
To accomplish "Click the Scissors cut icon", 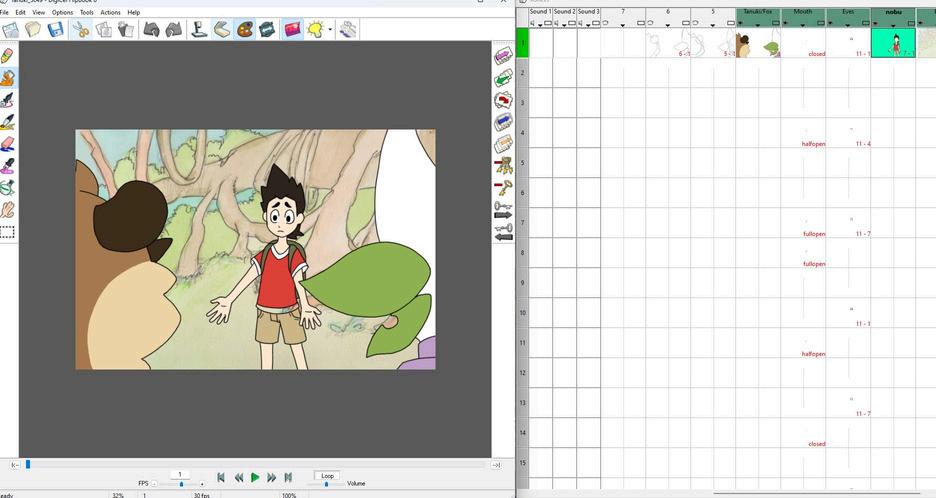I will [x=82, y=30].
